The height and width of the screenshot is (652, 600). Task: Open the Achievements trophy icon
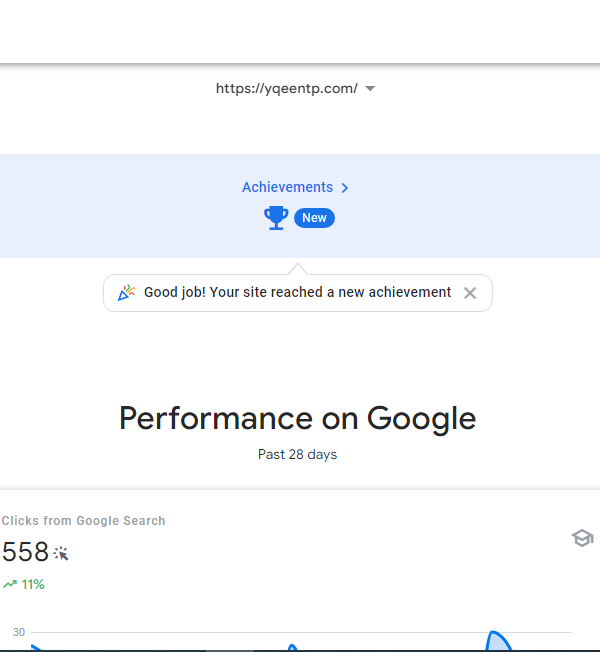click(x=276, y=218)
